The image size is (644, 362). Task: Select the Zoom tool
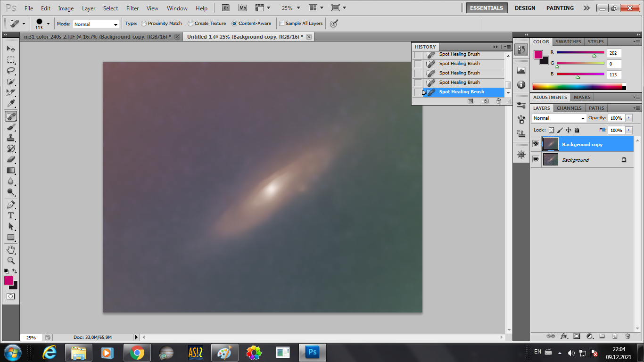click(11, 261)
